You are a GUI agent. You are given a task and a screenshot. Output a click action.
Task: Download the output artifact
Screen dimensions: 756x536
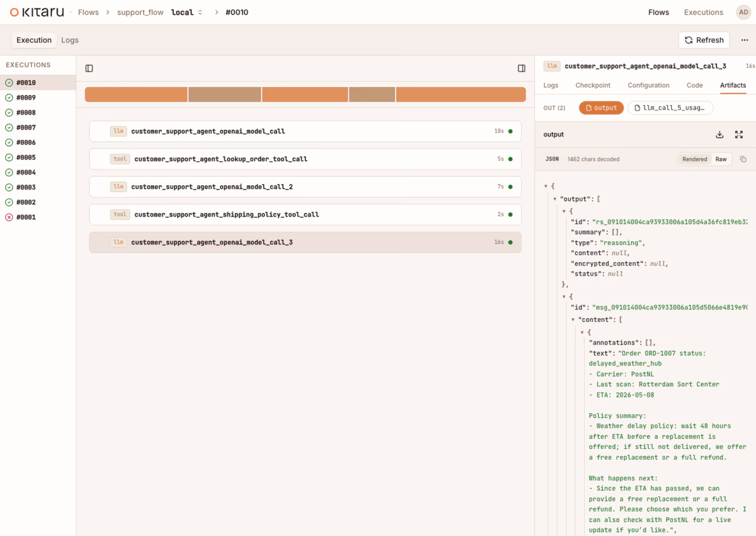point(719,135)
